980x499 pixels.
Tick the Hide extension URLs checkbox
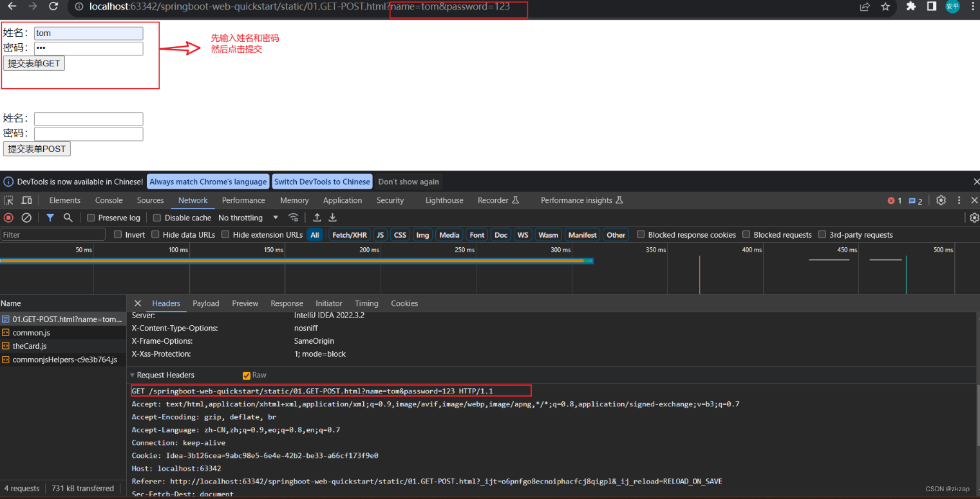[x=225, y=234]
